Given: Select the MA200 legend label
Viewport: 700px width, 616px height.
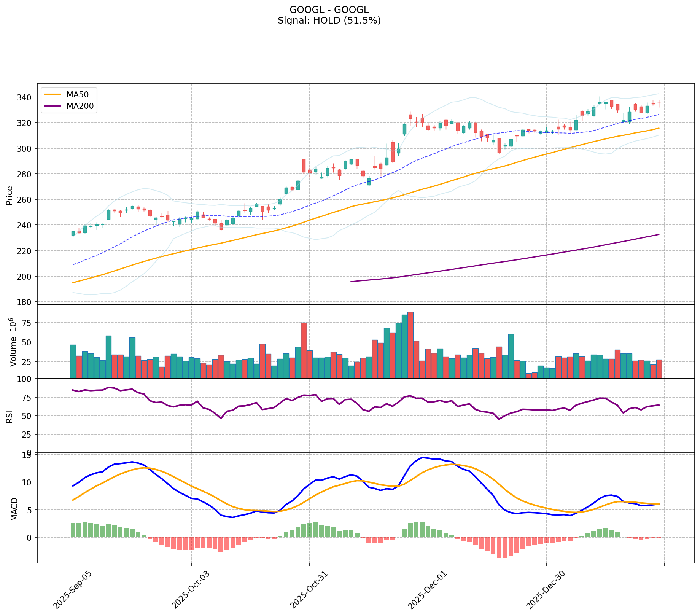Looking at the screenshot, I should click(80, 106).
